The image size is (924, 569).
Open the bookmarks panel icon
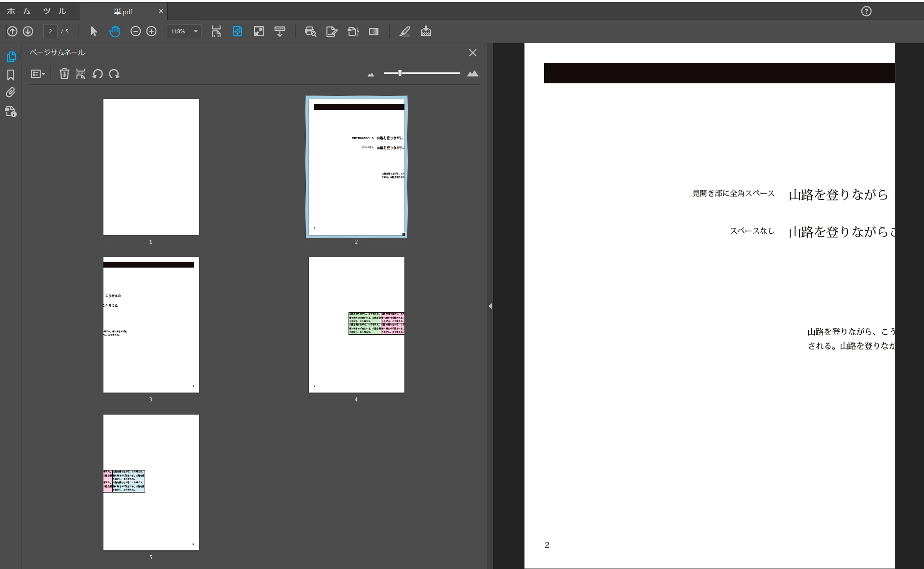tap(11, 75)
